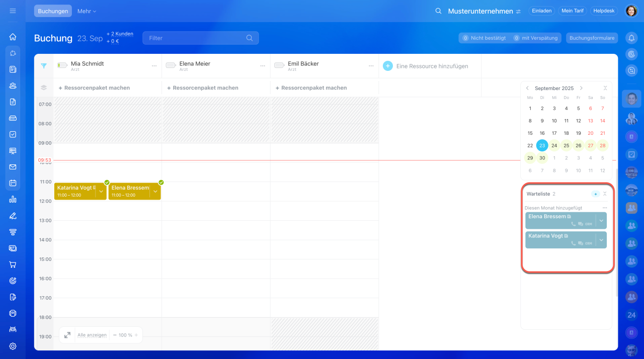The height and width of the screenshot is (359, 644).
Task: Open Elena Meier resource options menu
Action: coord(263,66)
